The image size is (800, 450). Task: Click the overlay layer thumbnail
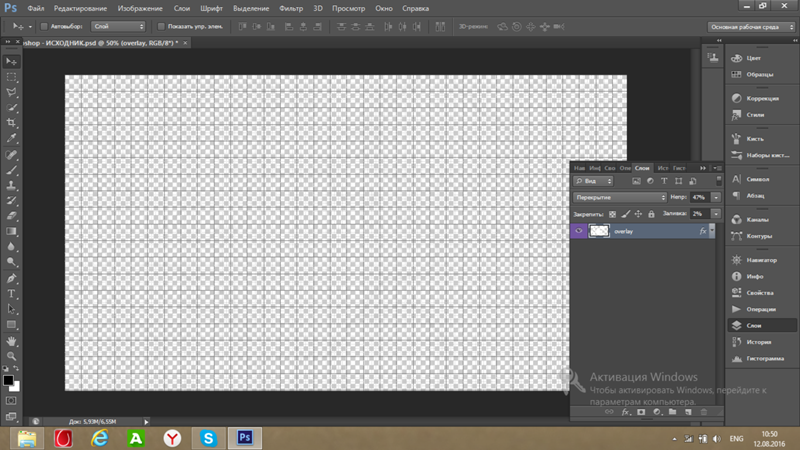point(600,230)
